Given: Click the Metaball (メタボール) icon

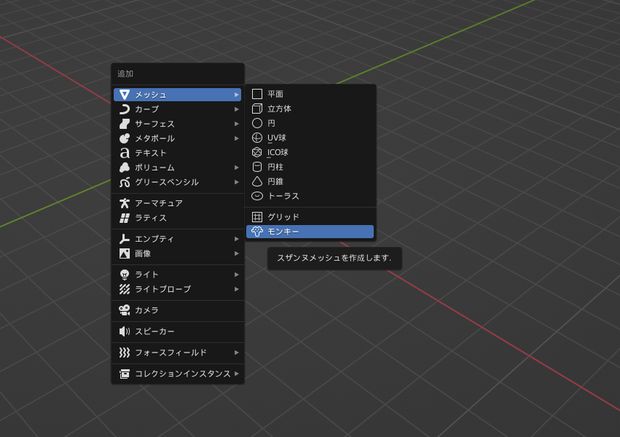Looking at the screenshot, I should (125, 138).
